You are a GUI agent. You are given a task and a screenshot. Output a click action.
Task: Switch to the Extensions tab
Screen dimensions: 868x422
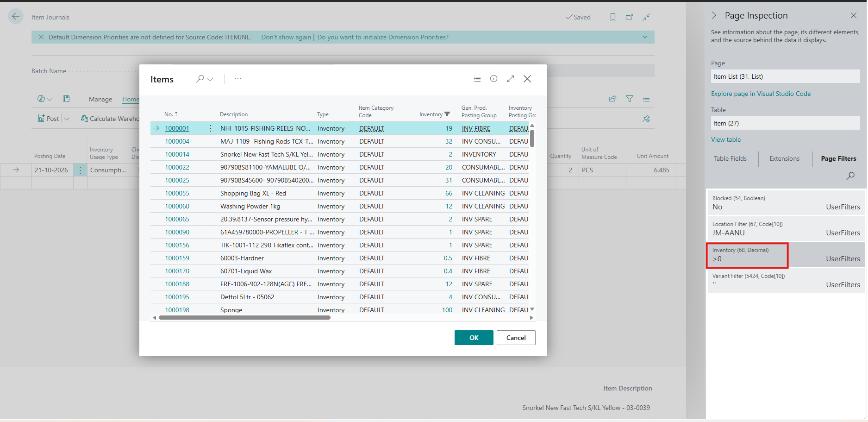tap(785, 158)
